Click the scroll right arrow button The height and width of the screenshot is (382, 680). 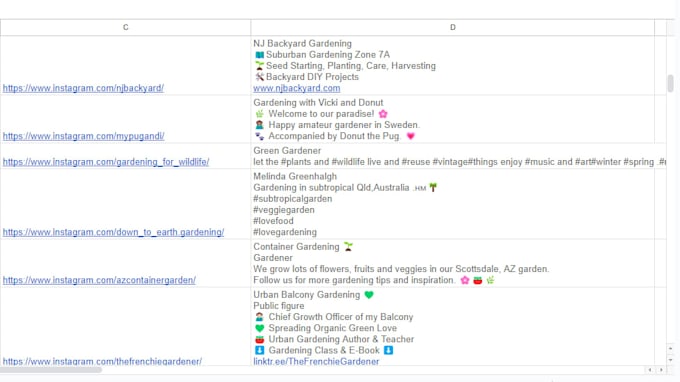pyautogui.click(x=661, y=370)
